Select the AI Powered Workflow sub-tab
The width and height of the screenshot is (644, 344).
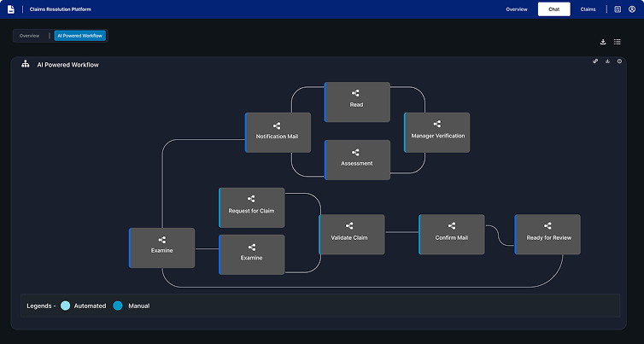pos(79,36)
